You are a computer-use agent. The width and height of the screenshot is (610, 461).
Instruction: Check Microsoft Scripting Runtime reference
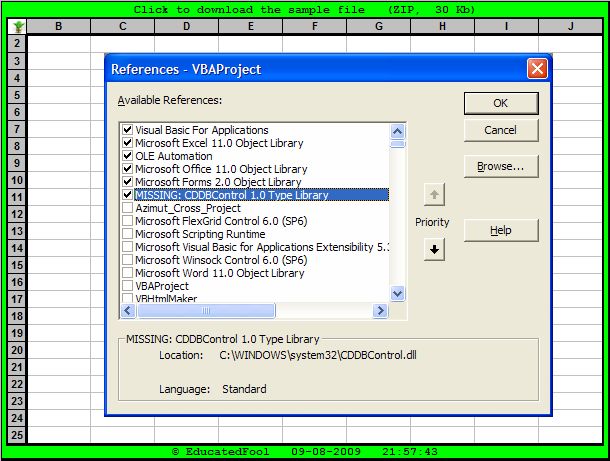pos(128,234)
